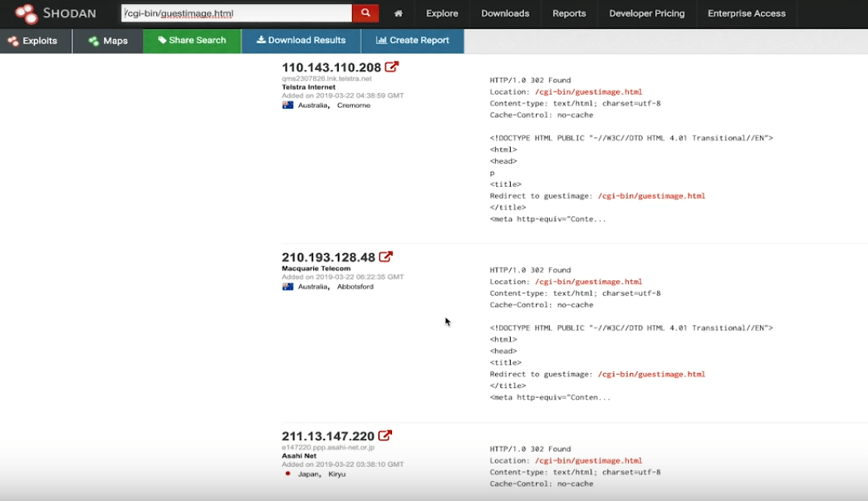Open external link icon beside 211.13.147.220
Viewport: 868px width, 501px height.
[383, 435]
